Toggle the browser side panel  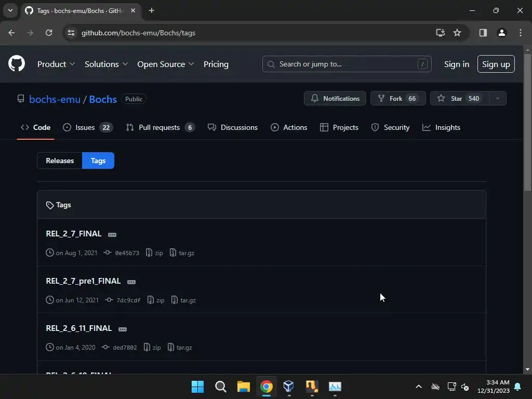point(483,33)
